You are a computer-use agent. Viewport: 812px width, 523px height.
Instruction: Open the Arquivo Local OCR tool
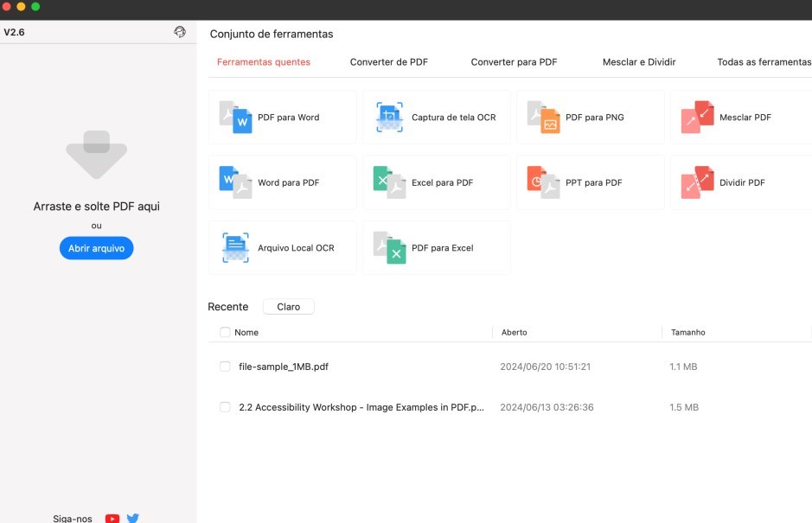tap(282, 247)
